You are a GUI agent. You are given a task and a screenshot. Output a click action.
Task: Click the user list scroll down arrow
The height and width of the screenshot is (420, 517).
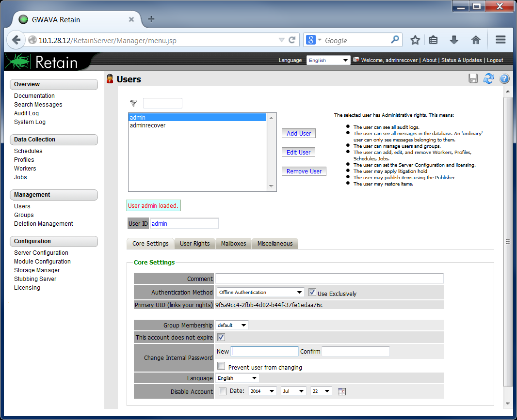(x=271, y=186)
